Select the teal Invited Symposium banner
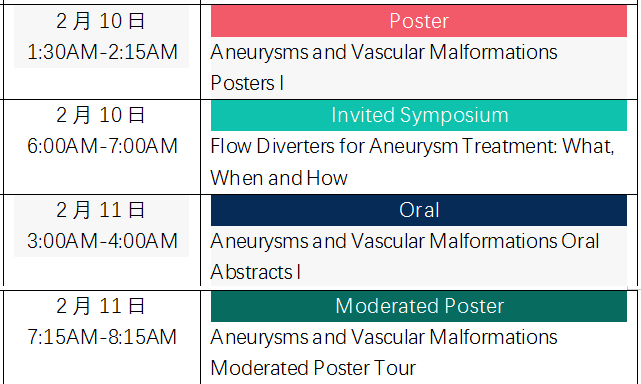641x384 pixels. (x=419, y=115)
